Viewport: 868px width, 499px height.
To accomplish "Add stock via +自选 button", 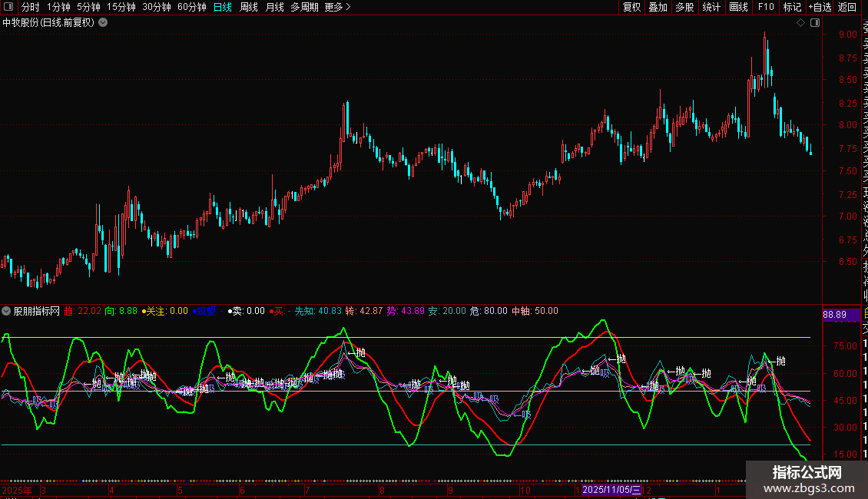I will pos(819,7).
